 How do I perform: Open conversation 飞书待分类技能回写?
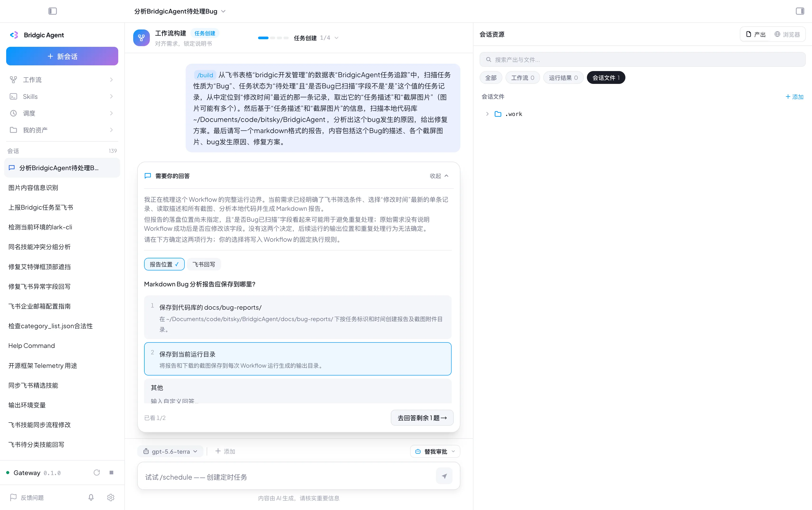point(62,445)
